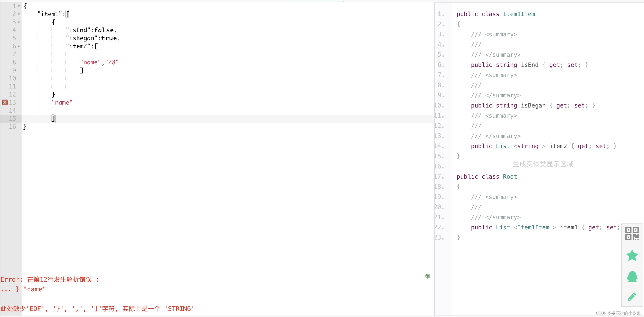Click the isEnd property line in output
The image size is (644, 317).
(529, 65)
